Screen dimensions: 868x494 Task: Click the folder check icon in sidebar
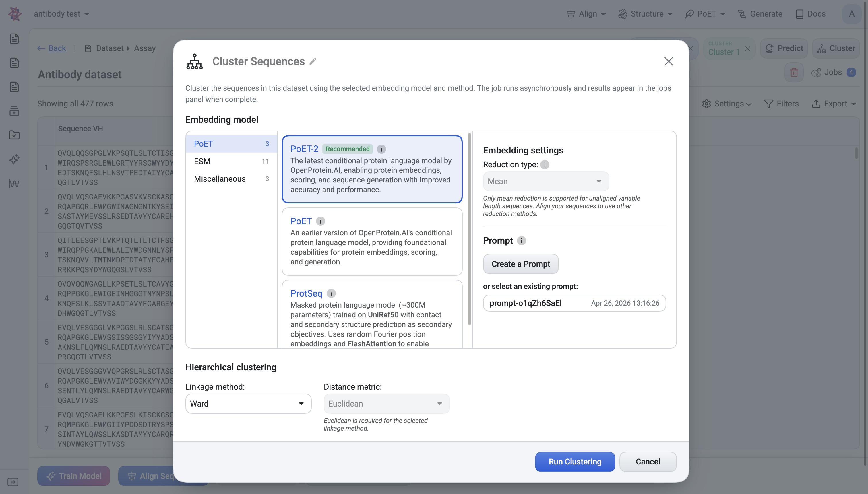(x=14, y=135)
